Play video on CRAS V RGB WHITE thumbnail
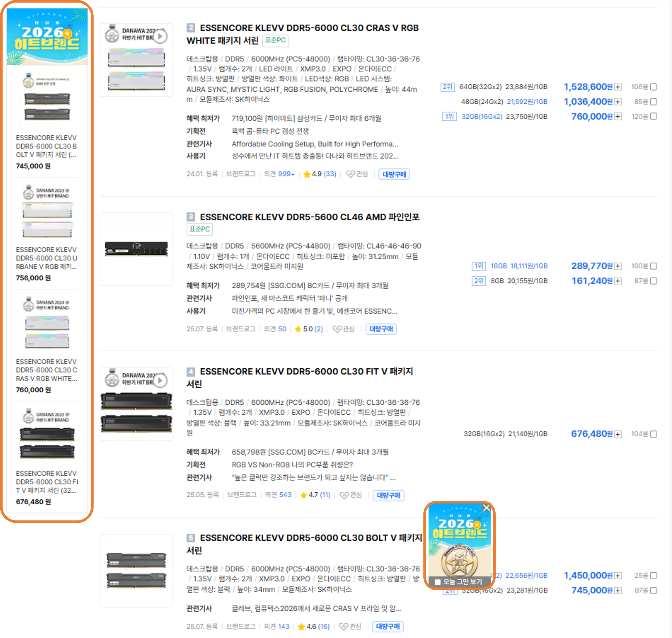The width and height of the screenshot is (672, 638). click(x=160, y=36)
